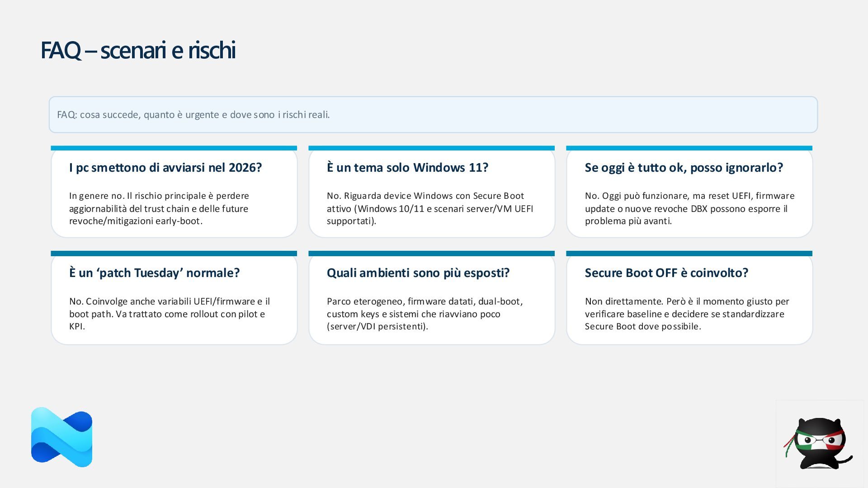Viewport: 868px width, 488px height.
Task: Click the light blue bar above the first card
Action: pyautogui.click(x=174, y=148)
